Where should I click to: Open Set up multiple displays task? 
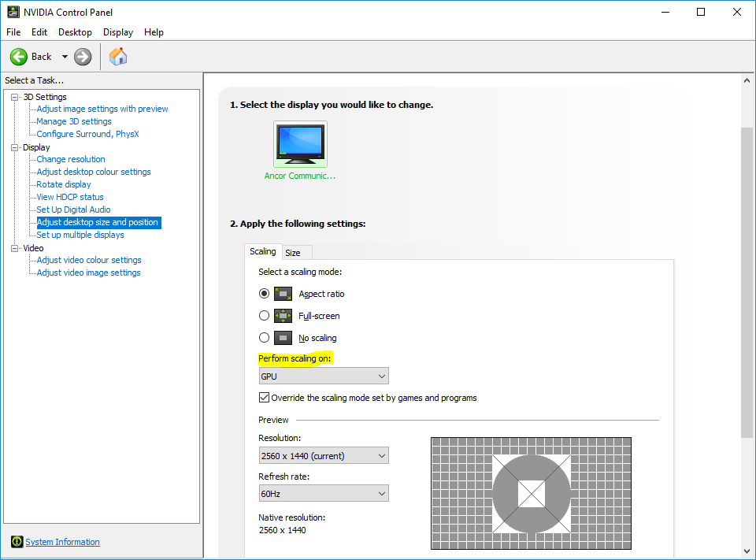click(x=80, y=235)
